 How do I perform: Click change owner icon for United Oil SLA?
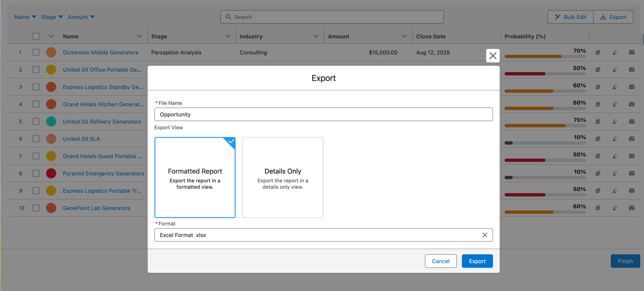pyautogui.click(x=615, y=139)
